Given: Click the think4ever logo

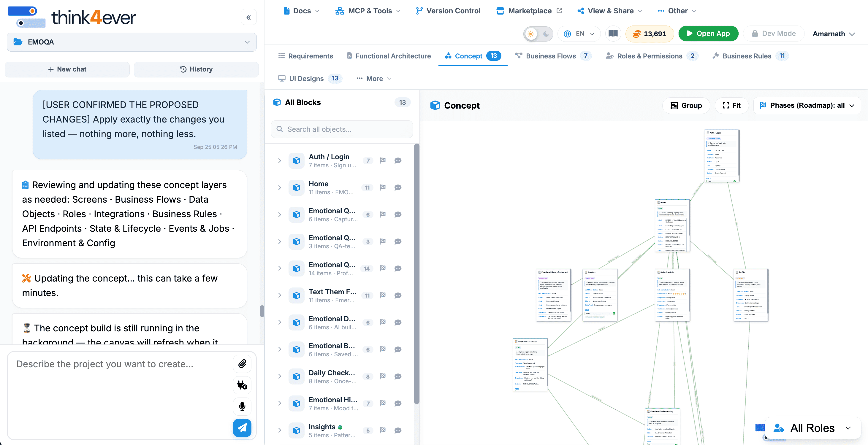Looking at the screenshot, I should (x=72, y=17).
